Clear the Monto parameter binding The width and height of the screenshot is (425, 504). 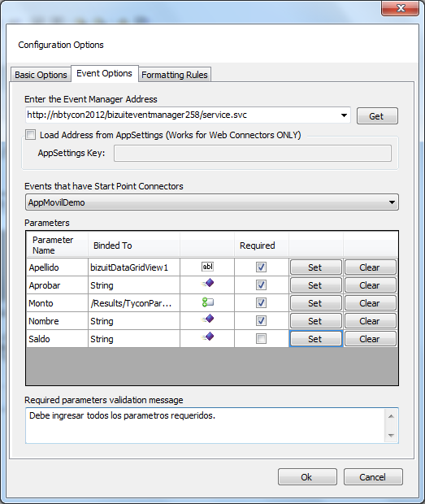[370, 303]
